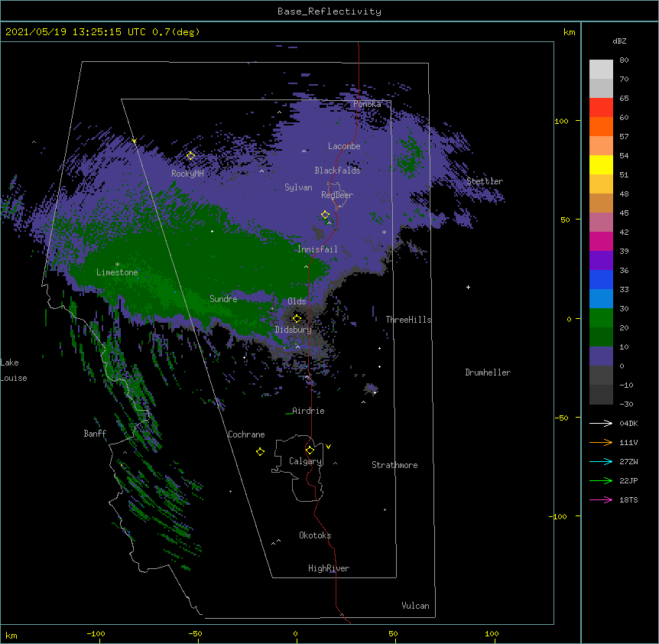Viewport: 659px width, 644px height.
Task: Click the Drumheller label
Action: (x=488, y=372)
